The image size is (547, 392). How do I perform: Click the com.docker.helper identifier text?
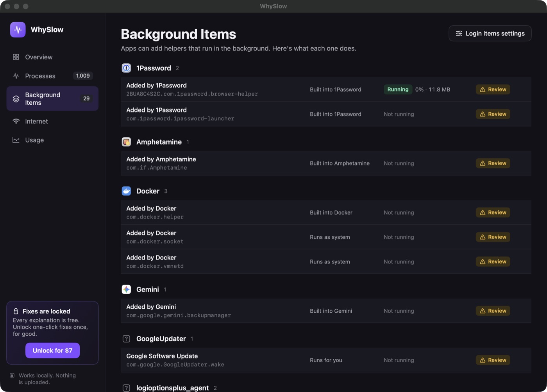[x=155, y=217]
